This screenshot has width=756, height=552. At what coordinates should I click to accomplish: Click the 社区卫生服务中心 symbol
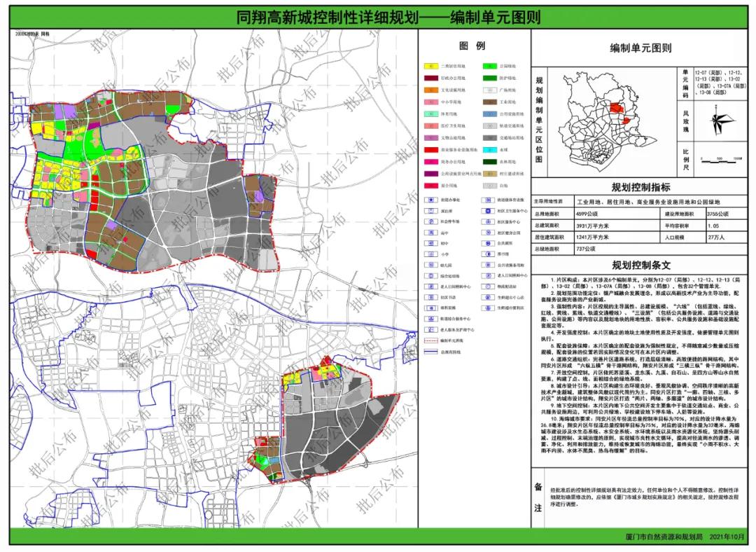click(x=489, y=211)
